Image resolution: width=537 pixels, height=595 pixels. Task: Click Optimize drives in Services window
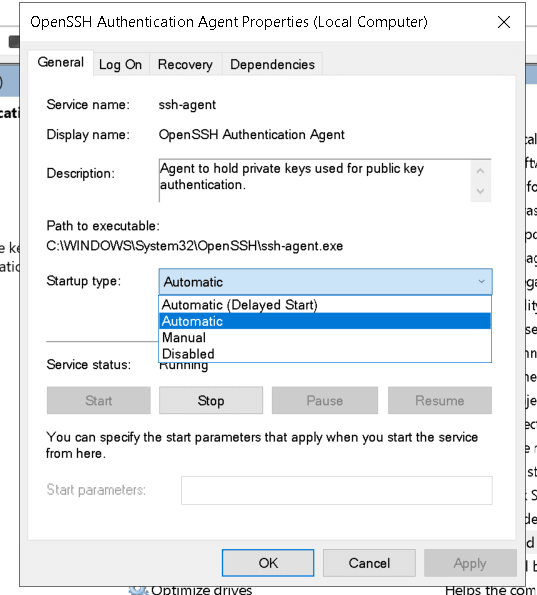click(201, 590)
